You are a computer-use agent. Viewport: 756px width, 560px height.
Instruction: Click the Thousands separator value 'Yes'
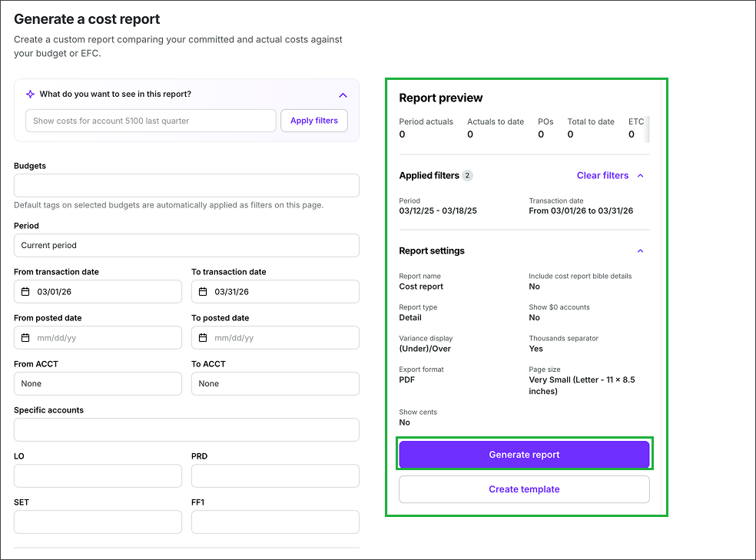click(535, 349)
